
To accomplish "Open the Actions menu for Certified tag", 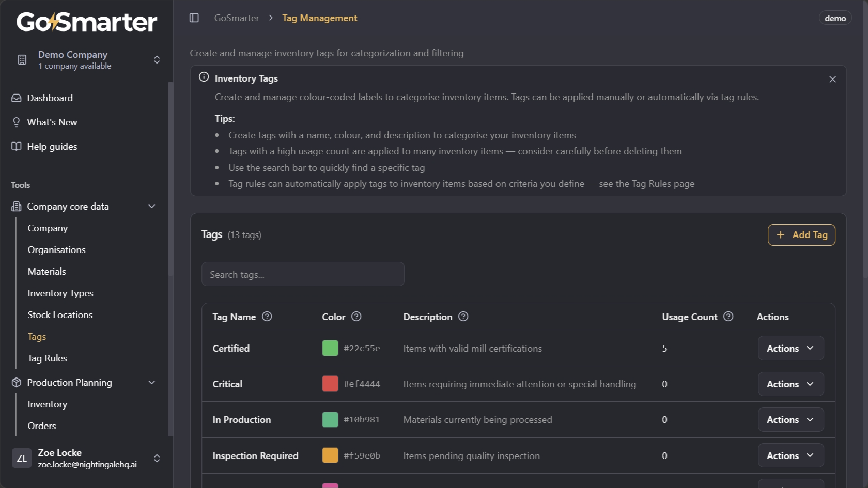I will coord(790,348).
